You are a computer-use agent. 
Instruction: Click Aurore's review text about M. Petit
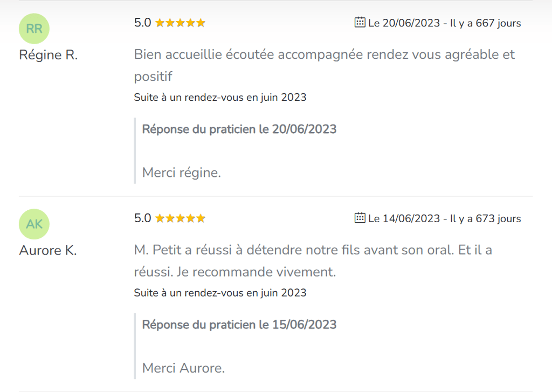pos(313,251)
